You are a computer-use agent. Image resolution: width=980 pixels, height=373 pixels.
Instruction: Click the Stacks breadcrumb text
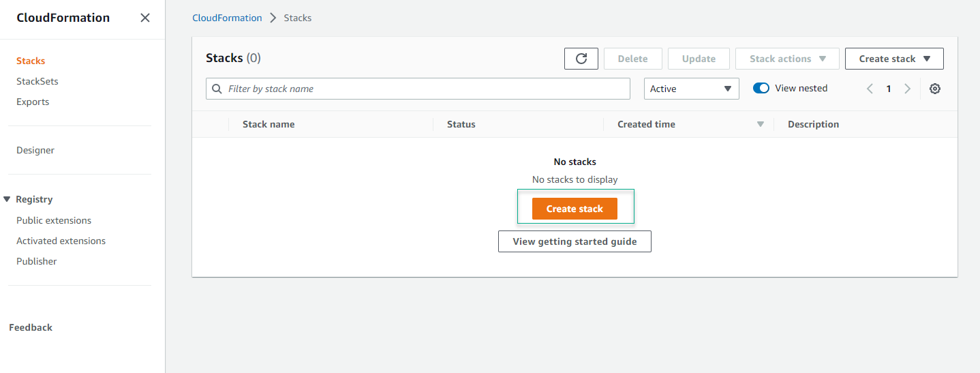(298, 18)
